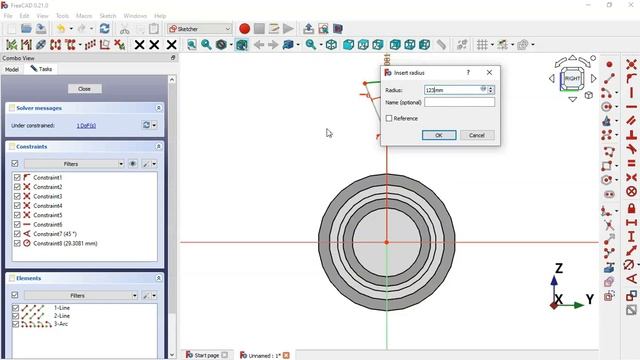This screenshot has height=360, width=640.
Task: Open the Sketch menu
Action: [x=108, y=16]
